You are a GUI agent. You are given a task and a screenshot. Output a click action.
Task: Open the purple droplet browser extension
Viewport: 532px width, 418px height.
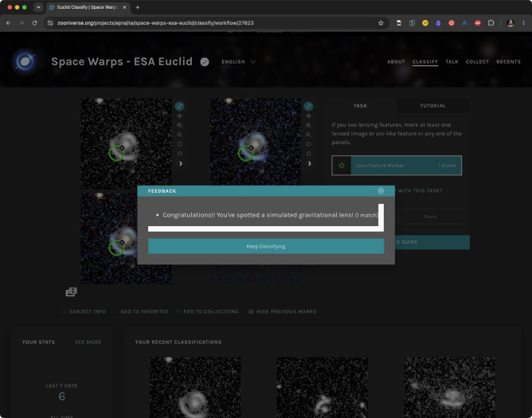(438, 23)
